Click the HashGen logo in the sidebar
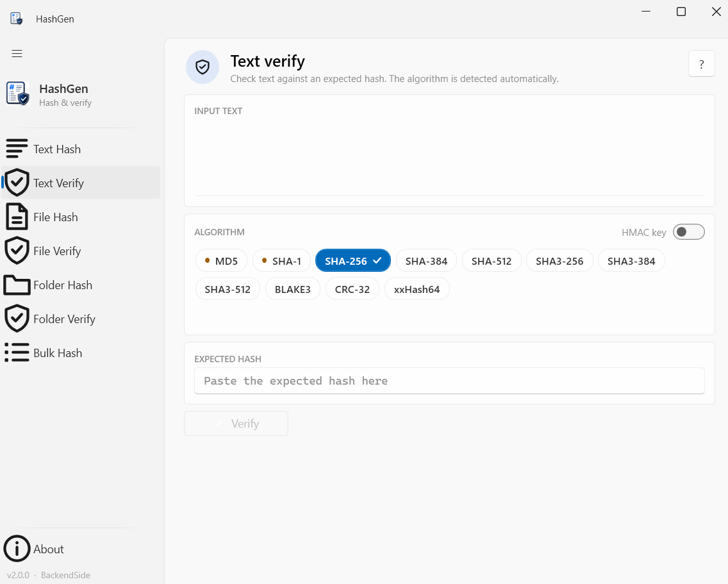Viewport: 728px width, 584px height. pos(18,94)
